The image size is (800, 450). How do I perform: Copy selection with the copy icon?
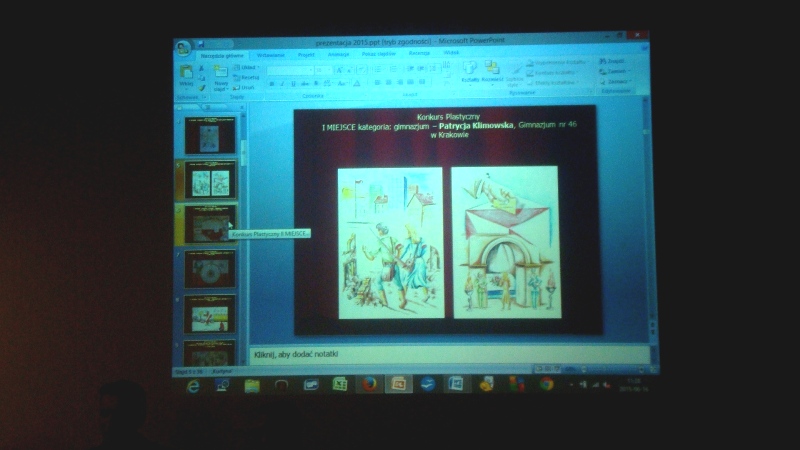pos(202,78)
